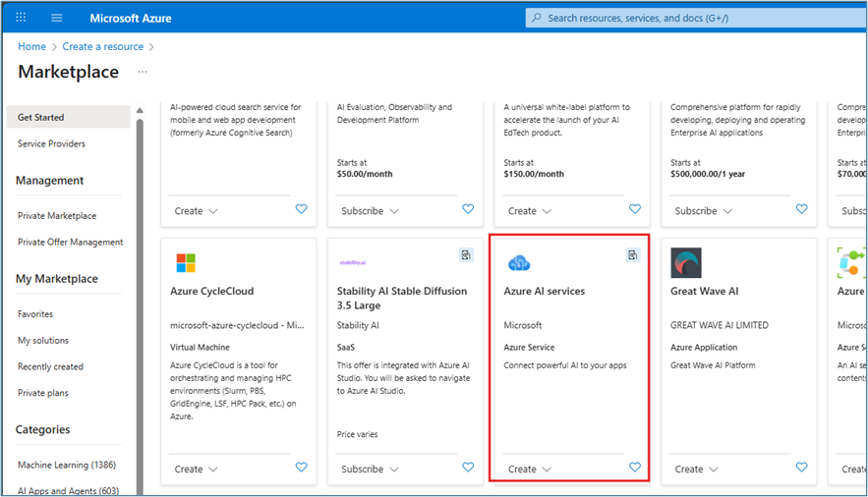
Task: Open Recently created
Action: [50, 366]
